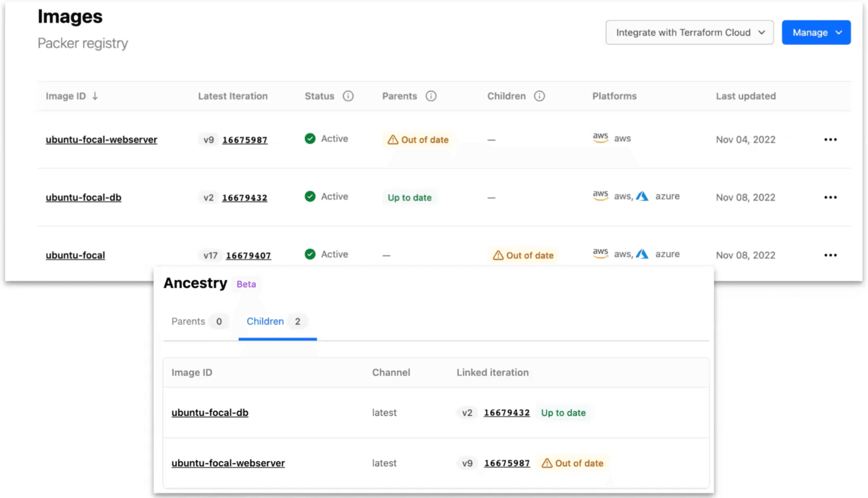
Task: Click the AWS logo in the ubuntu-focal-webserver row
Action: pyautogui.click(x=600, y=138)
